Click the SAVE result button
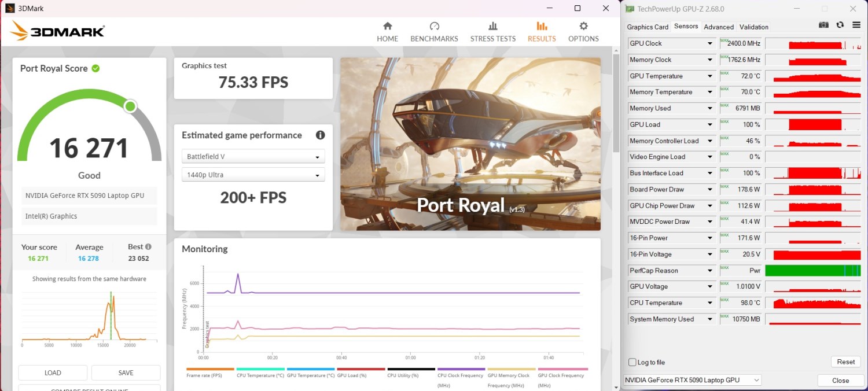The height and width of the screenshot is (391, 868). point(126,372)
